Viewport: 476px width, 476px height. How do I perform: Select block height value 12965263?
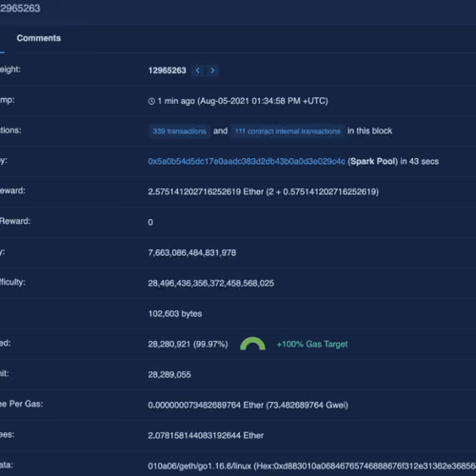(167, 70)
